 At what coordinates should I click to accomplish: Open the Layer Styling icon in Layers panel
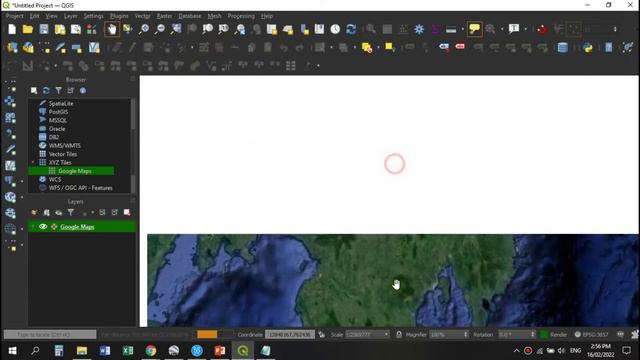coord(34,213)
